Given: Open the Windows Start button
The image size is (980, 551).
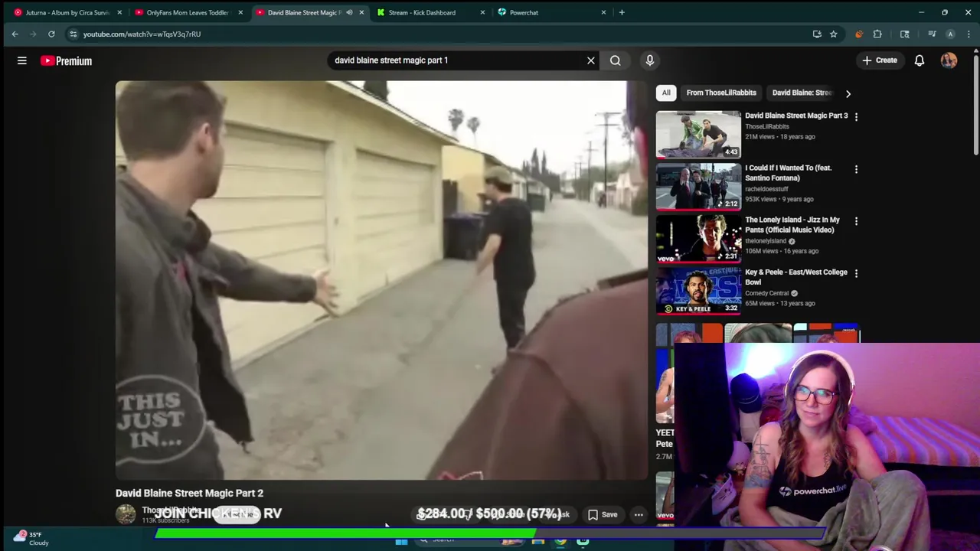Looking at the screenshot, I should click(401, 541).
